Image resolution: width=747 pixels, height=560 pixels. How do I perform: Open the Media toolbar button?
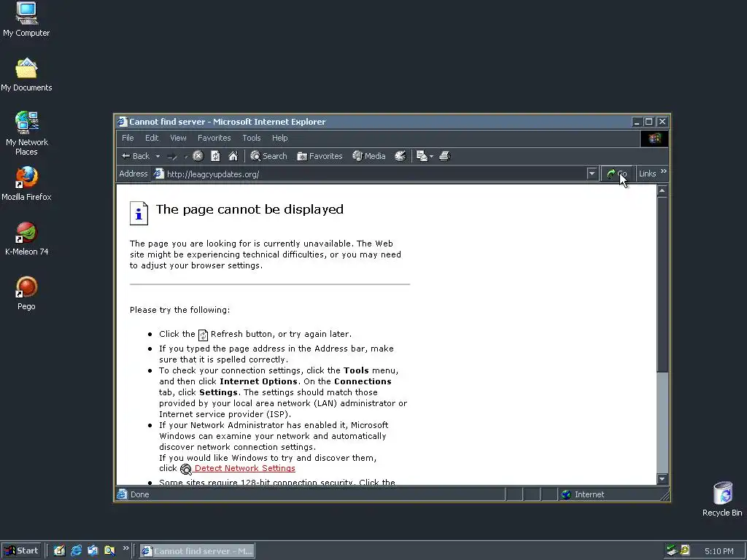tap(369, 156)
